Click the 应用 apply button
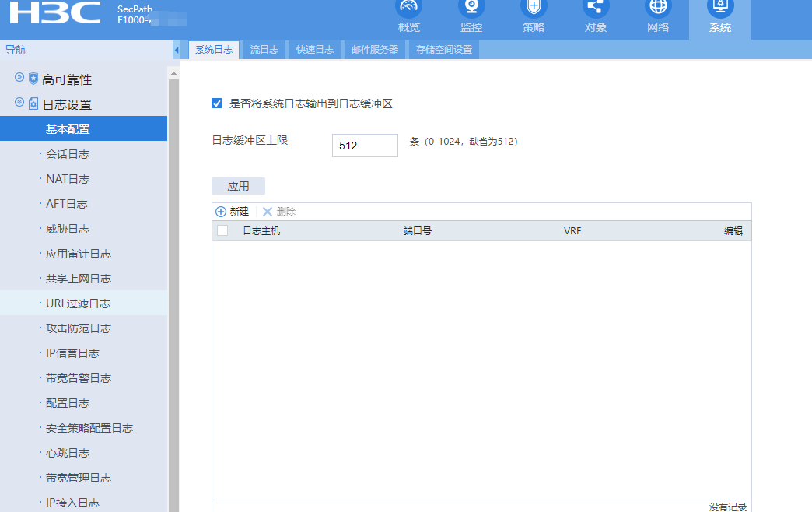This screenshot has width=812, height=512. 238,186
